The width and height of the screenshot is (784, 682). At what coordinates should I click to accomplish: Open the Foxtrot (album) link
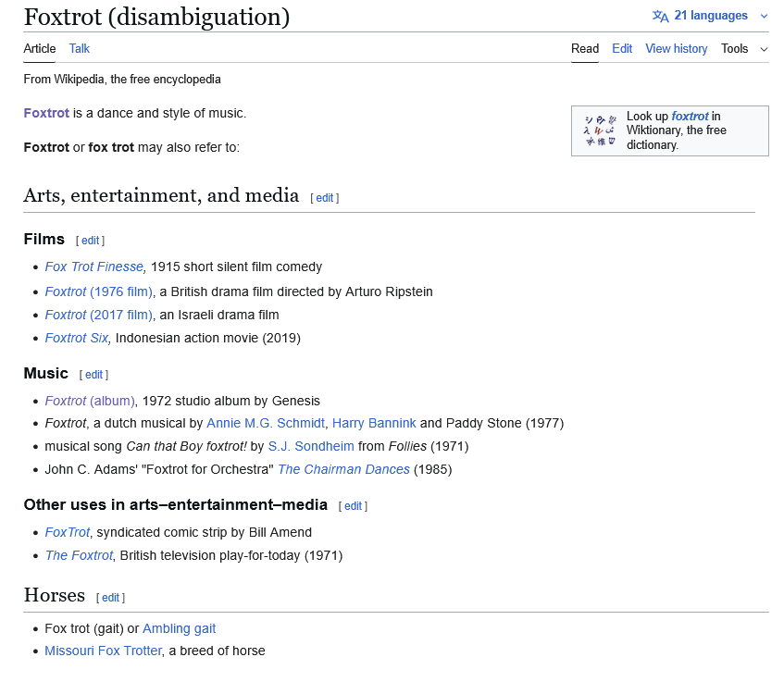coord(90,401)
